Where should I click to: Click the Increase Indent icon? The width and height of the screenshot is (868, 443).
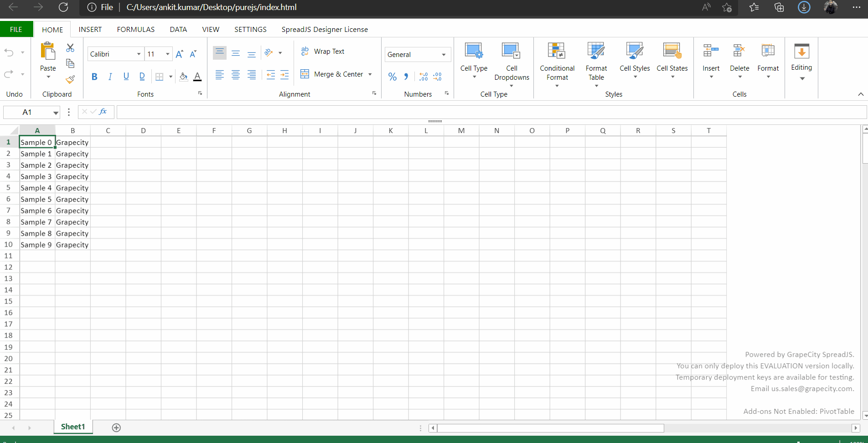284,75
